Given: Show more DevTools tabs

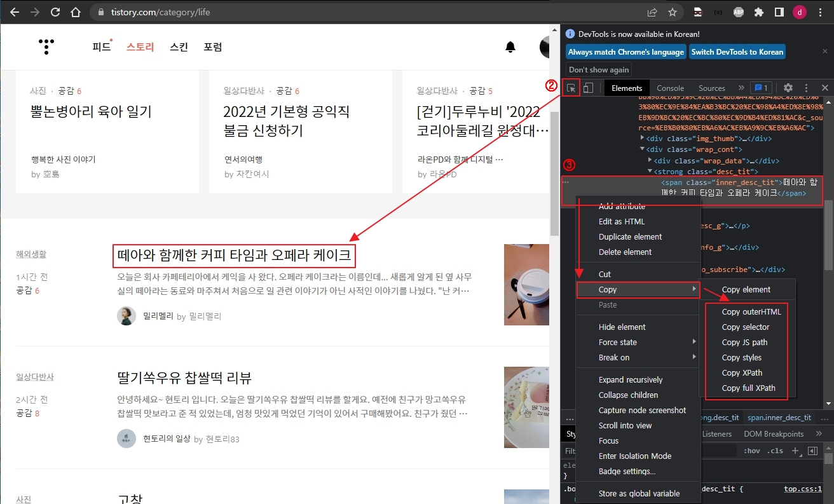Looking at the screenshot, I should pos(741,88).
